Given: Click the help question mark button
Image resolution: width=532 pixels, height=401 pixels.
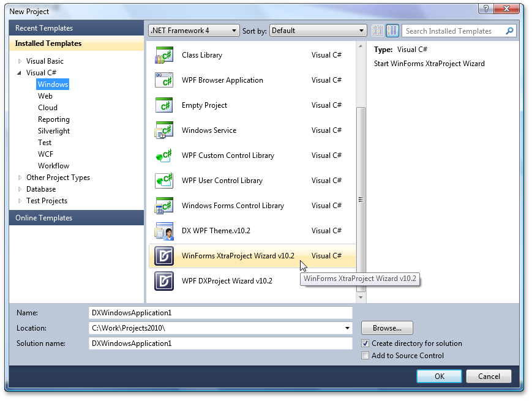Looking at the screenshot, I should pyautogui.click(x=486, y=9).
